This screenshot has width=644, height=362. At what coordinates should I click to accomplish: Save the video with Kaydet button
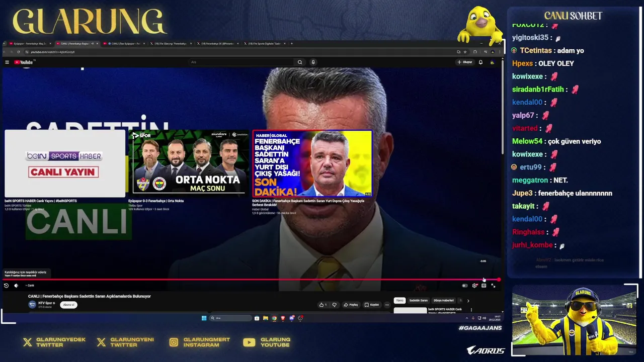[x=372, y=305]
